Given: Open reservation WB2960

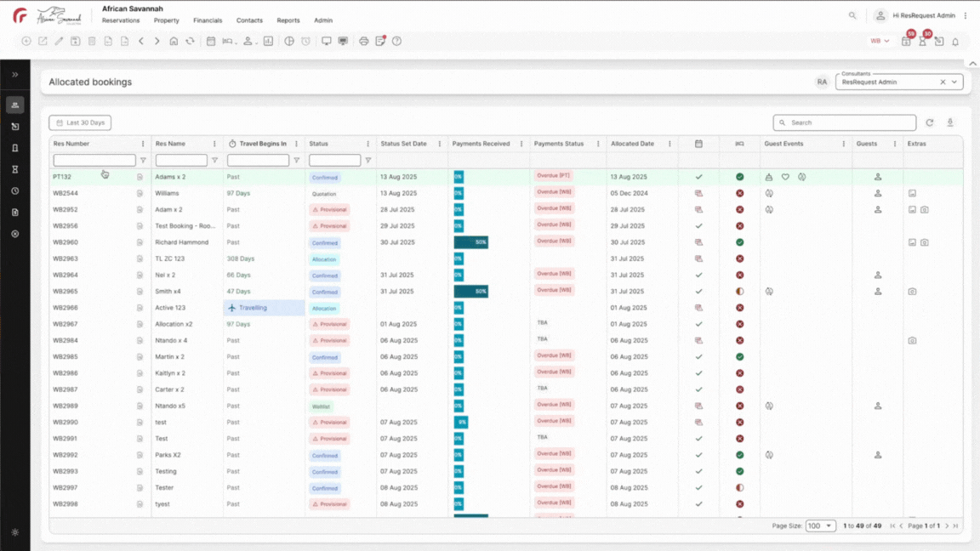Looking at the screenshot, I should [x=65, y=242].
